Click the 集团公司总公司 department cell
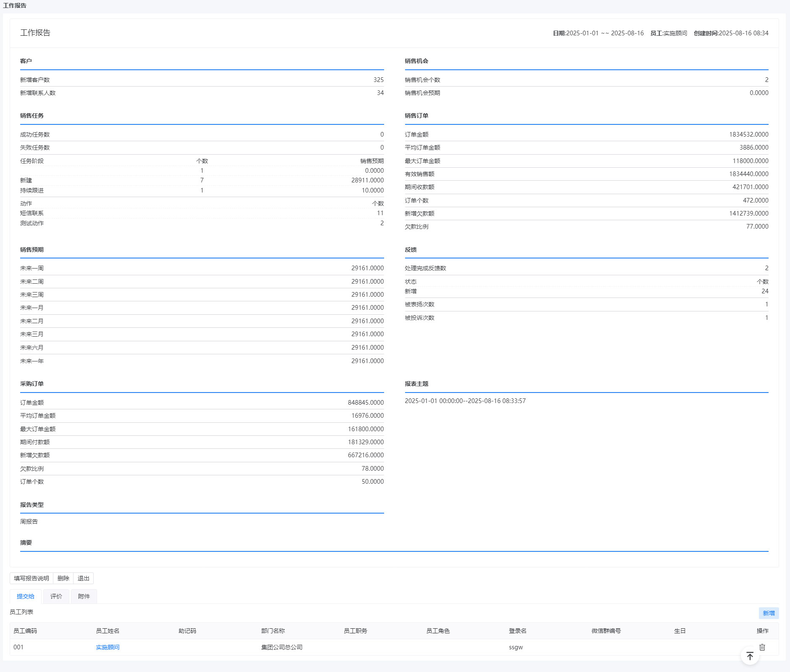The image size is (790, 672). pos(282,647)
